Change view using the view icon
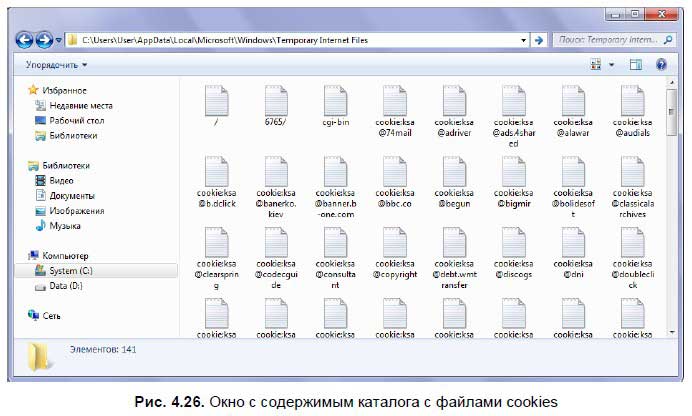 pos(596,65)
